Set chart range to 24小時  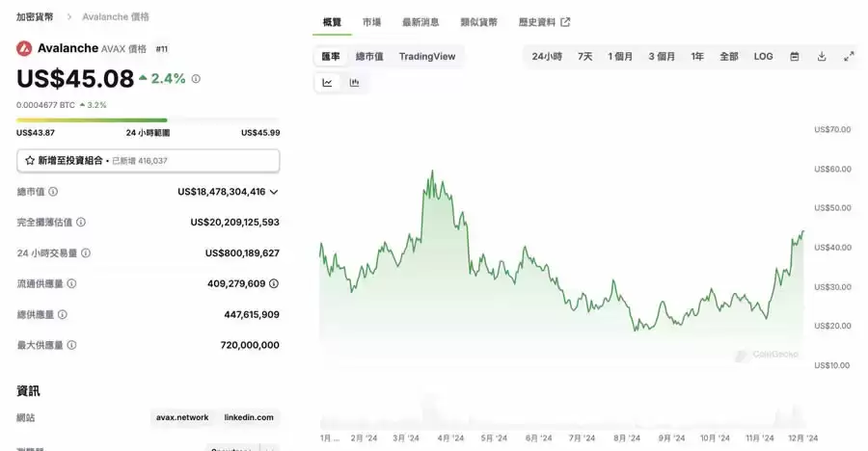pyautogui.click(x=547, y=57)
